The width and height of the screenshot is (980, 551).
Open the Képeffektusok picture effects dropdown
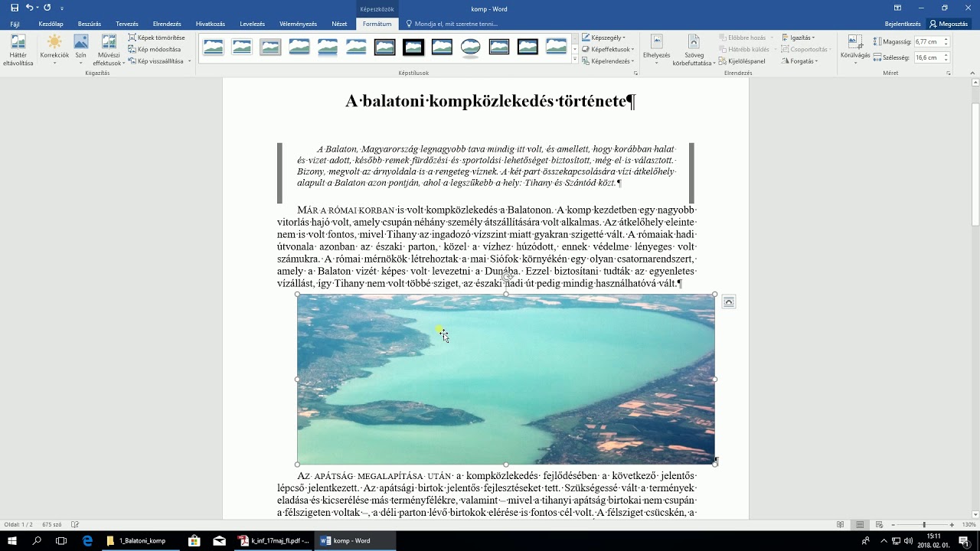(x=606, y=49)
